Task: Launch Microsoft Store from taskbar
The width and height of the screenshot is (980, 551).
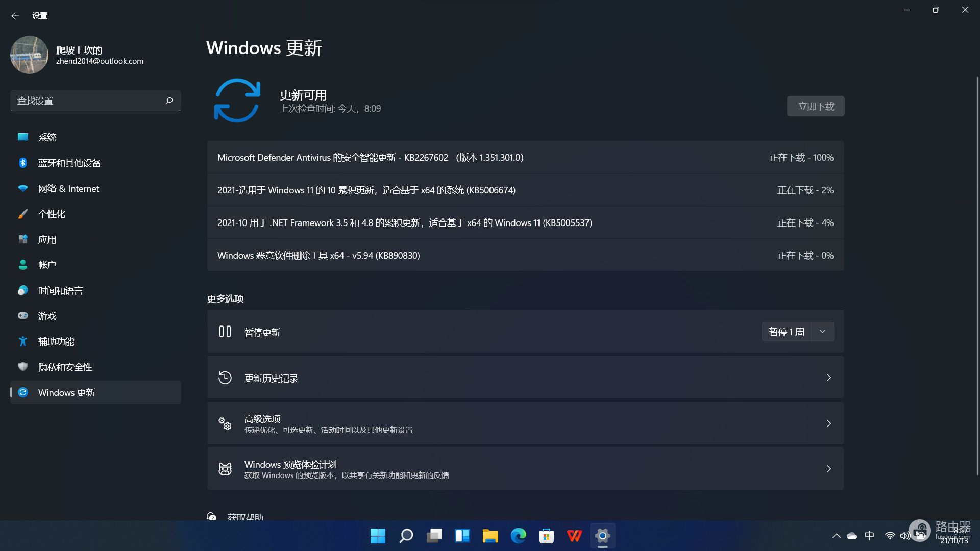Action: click(x=547, y=536)
